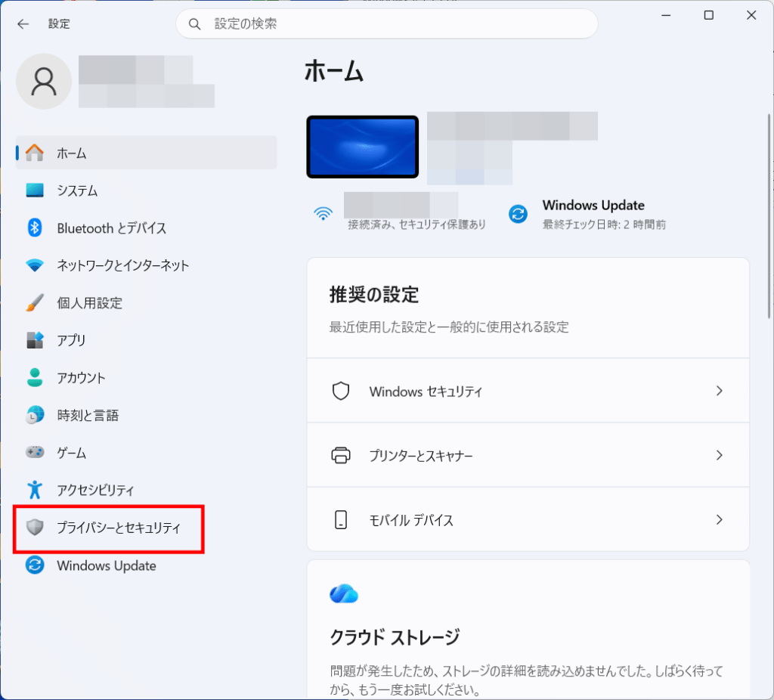Viewport: 774px width, 700px height.
Task: Open Bluetooth とデバイス from the sidebar icon
Action: [x=36, y=228]
